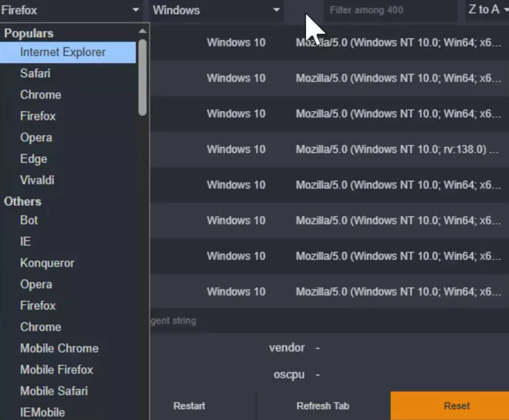Viewport: 509px width, 420px height.
Task: Pick Konqueror from the browser list
Action: (x=68, y=263)
